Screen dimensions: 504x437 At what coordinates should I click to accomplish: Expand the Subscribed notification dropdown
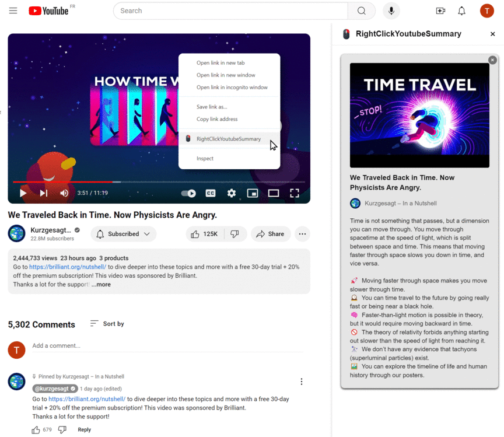pyautogui.click(x=124, y=234)
